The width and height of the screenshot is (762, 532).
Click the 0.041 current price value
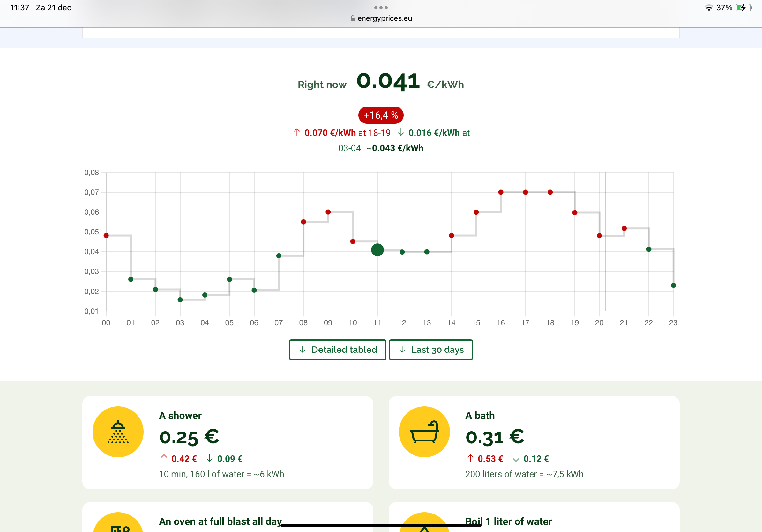coord(388,81)
